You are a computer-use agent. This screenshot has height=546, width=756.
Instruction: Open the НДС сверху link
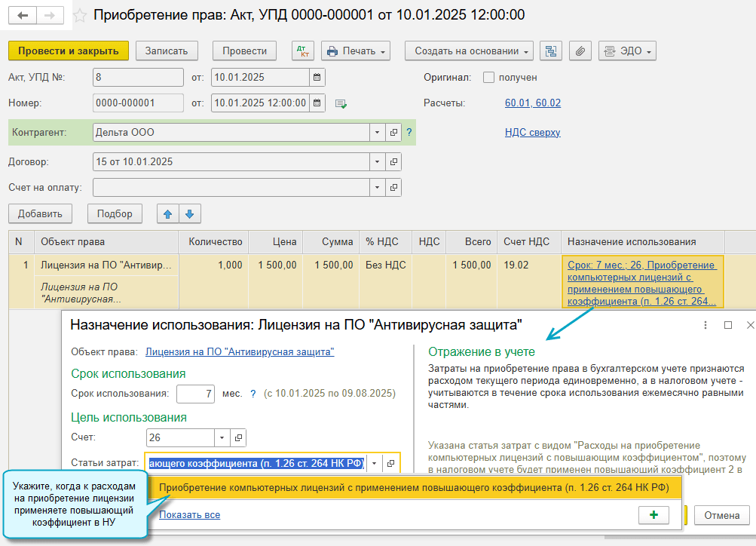(x=532, y=133)
